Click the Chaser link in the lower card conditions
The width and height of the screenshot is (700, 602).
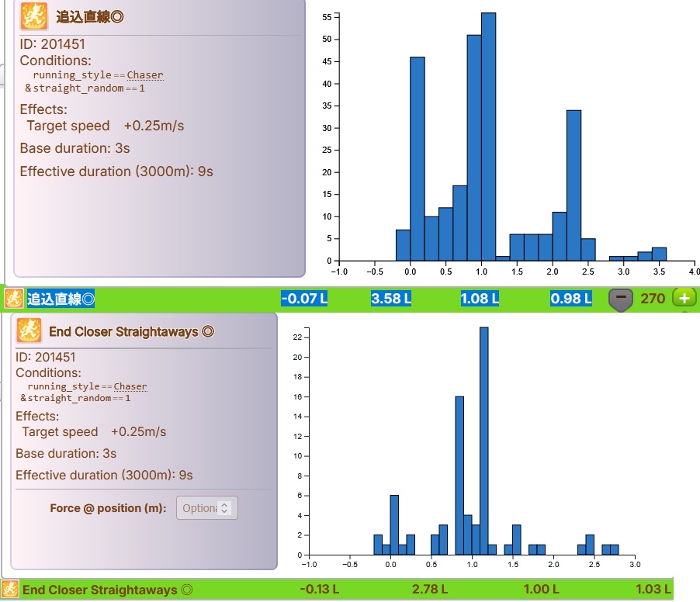(x=130, y=386)
